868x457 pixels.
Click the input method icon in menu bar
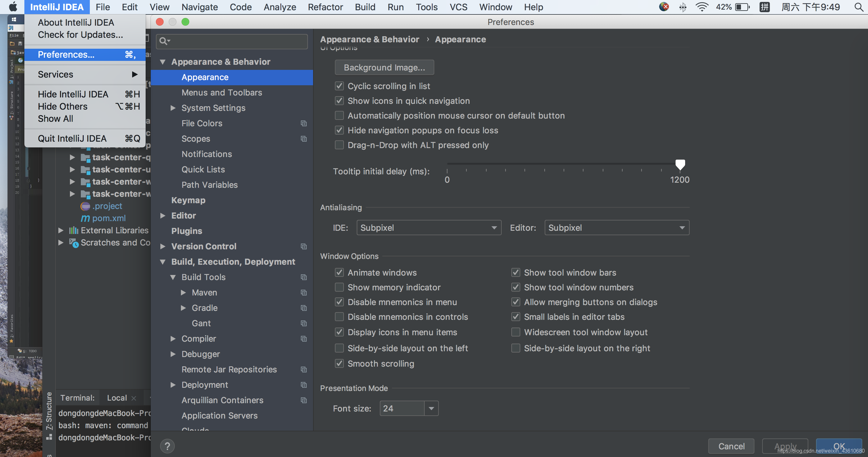point(765,7)
